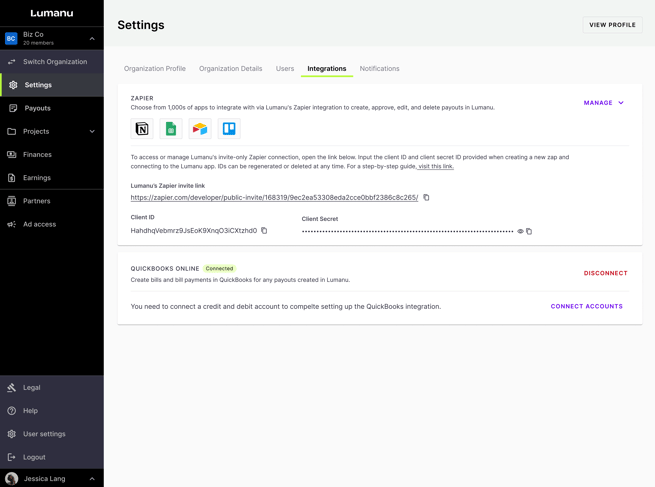Click the Google Sheets app icon

(171, 129)
